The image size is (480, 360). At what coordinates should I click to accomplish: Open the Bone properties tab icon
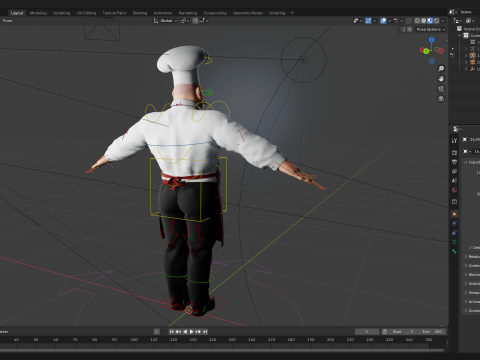click(x=454, y=251)
